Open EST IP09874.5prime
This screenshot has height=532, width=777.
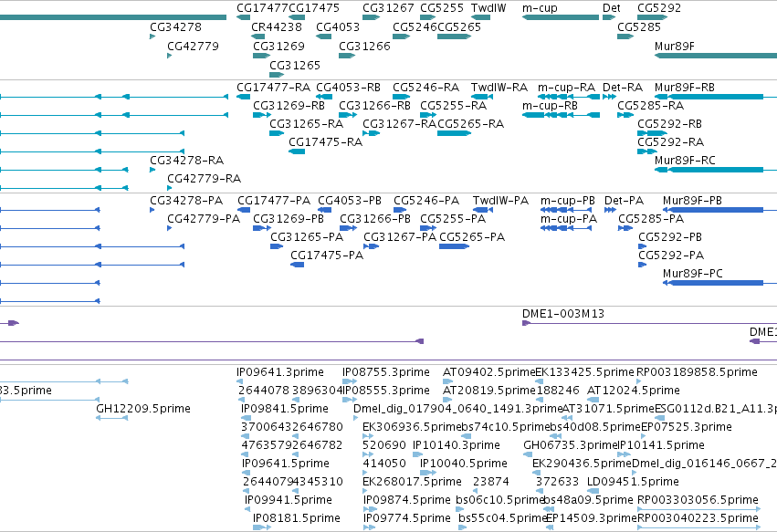pyautogui.click(x=369, y=509)
